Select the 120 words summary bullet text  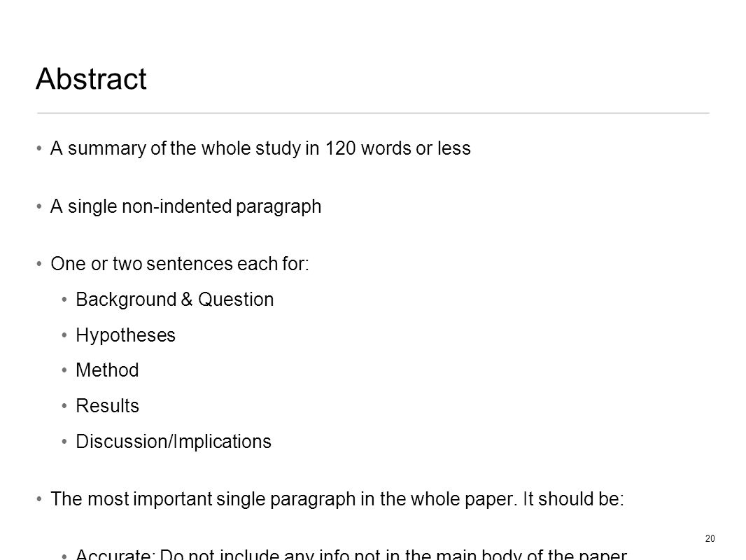pyautogui.click(x=260, y=148)
